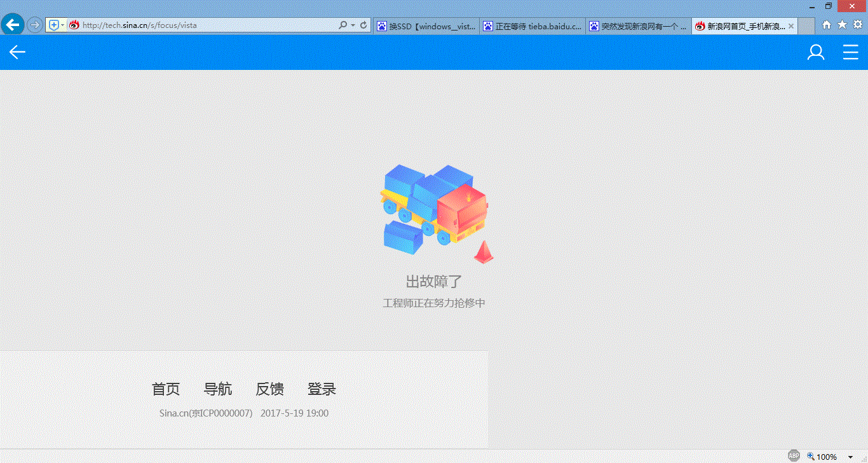Click the broken-down truck illustration
Image resolution: width=868 pixels, height=463 pixels.
[437, 214]
